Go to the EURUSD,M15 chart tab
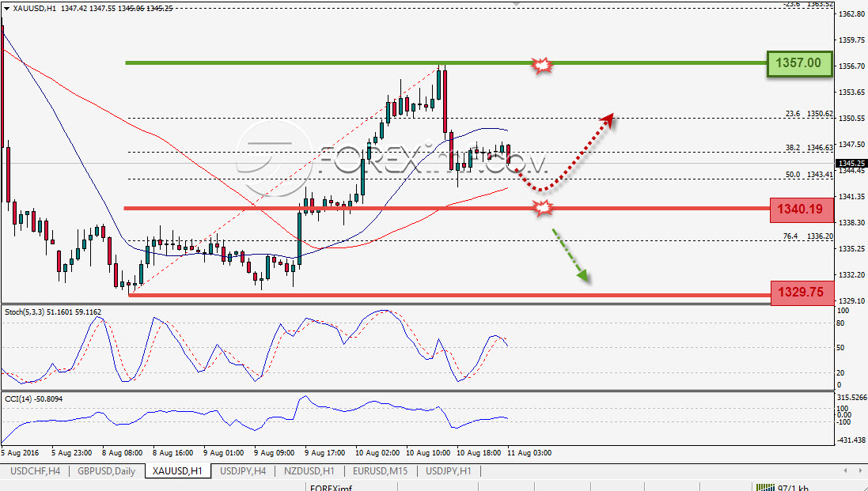The width and height of the screenshot is (868, 491). (x=380, y=471)
